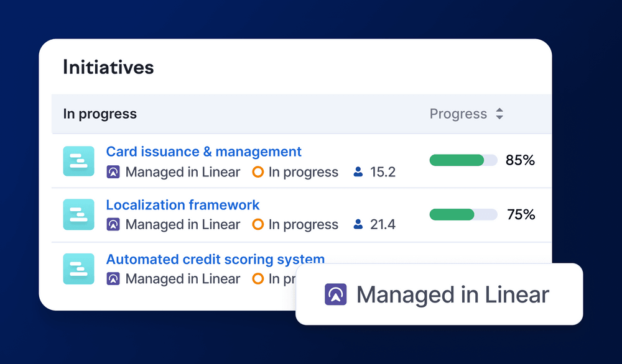The width and height of the screenshot is (622, 364).
Task: Click the 85% progress bar
Action: click(x=463, y=160)
